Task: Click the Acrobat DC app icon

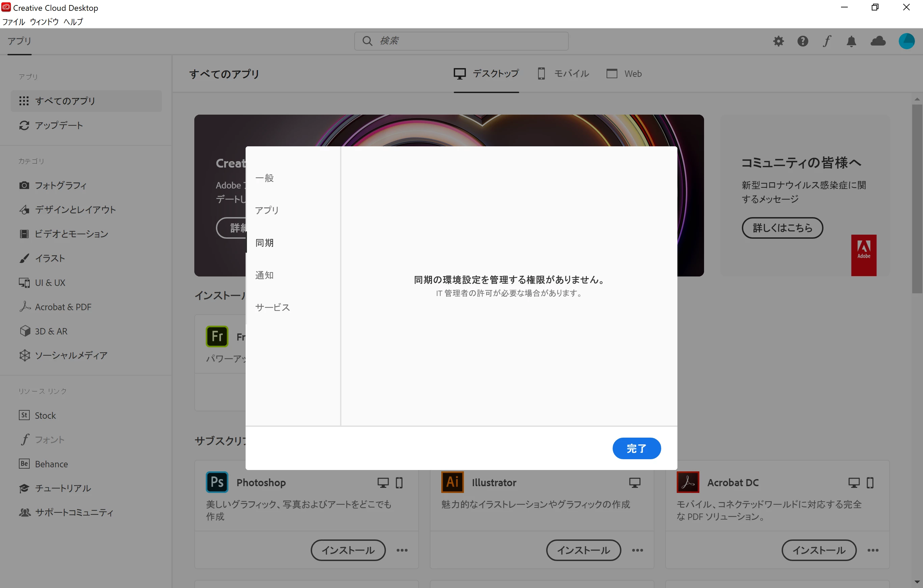Action: click(x=688, y=482)
